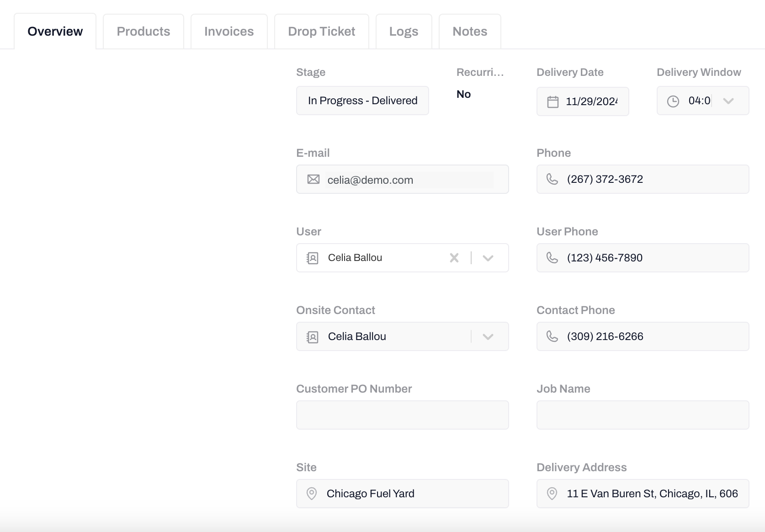Click into the Job Name field
Image resolution: width=765 pixels, height=532 pixels.
643,415
